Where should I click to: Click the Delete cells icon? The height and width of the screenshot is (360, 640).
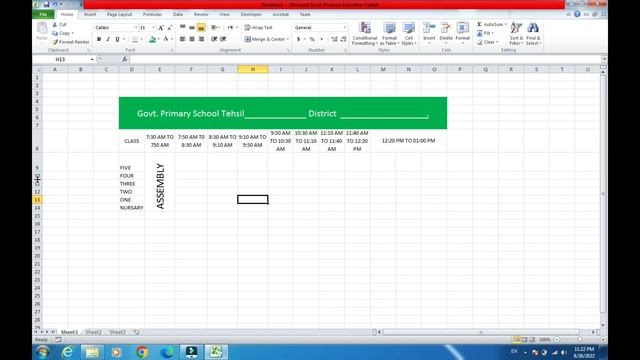tap(446, 28)
